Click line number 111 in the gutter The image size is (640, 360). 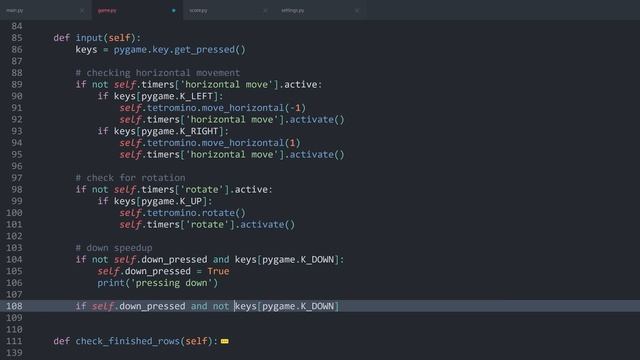[x=14, y=341]
